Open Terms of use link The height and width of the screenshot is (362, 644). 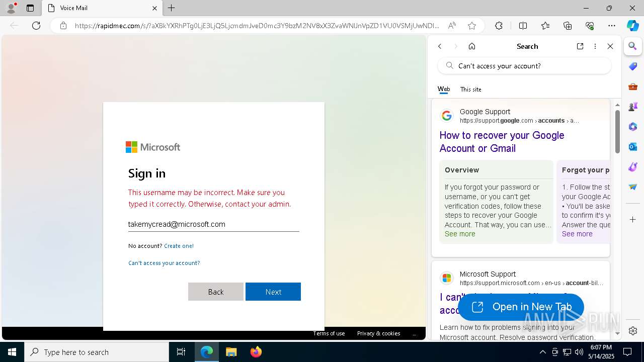[x=329, y=333]
